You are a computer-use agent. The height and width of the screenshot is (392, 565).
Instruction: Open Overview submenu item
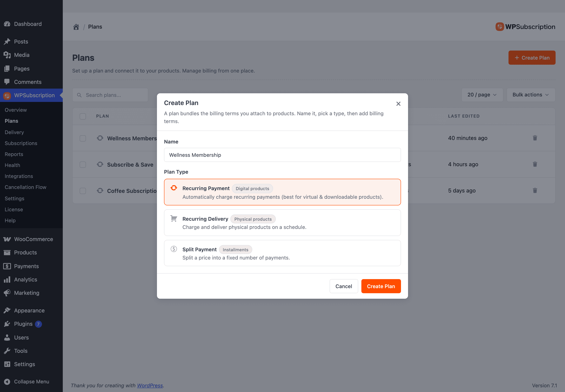tap(16, 110)
